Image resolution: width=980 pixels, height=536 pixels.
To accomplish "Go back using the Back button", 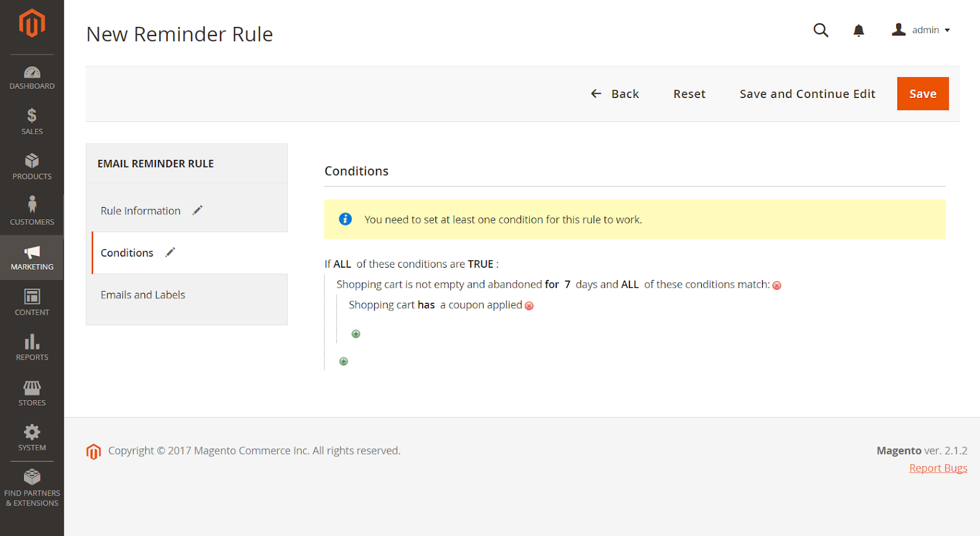I will click(615, 94).
